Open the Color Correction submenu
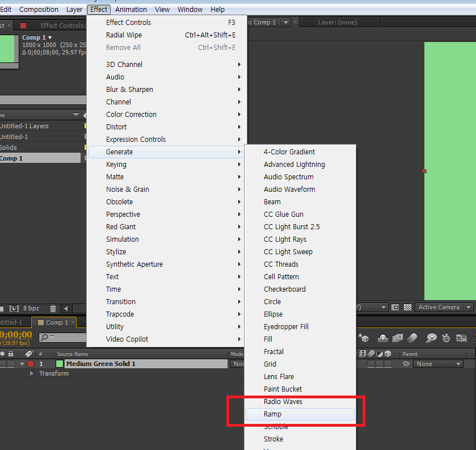Viewport: 476px width, 450px height. pyautogui.click(x=166, y=115)
